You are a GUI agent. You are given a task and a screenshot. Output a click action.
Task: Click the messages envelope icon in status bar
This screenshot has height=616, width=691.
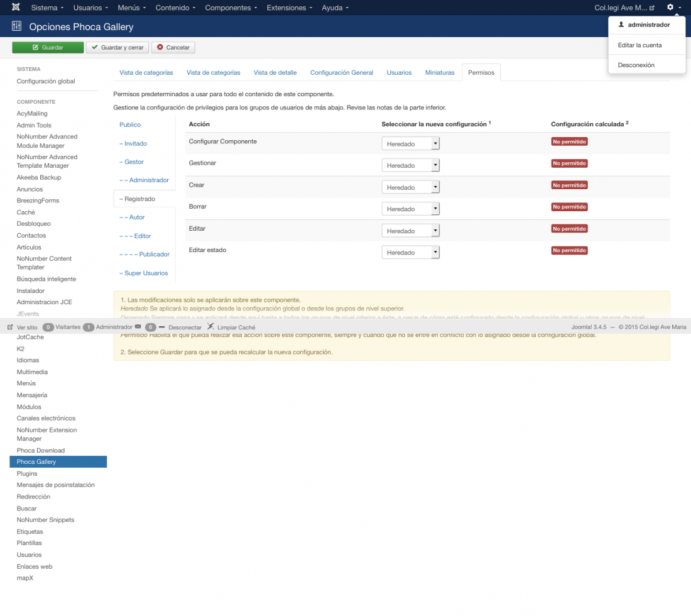tap(138, 327)
